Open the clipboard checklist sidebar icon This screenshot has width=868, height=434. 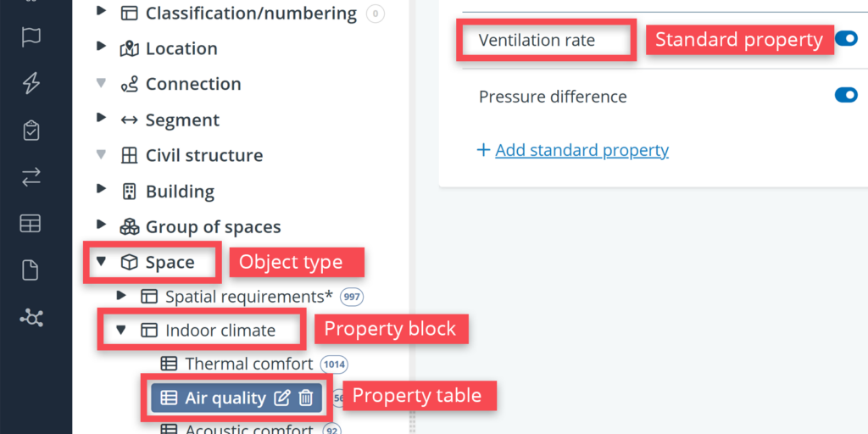pos(31,131)
